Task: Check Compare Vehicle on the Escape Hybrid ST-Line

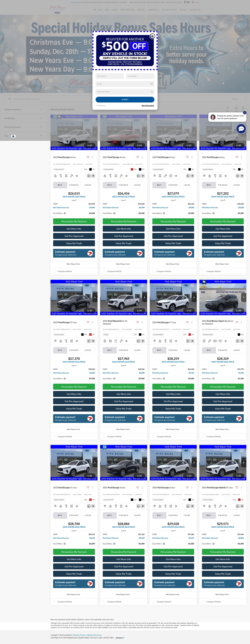Action: [x=203, y=602]
